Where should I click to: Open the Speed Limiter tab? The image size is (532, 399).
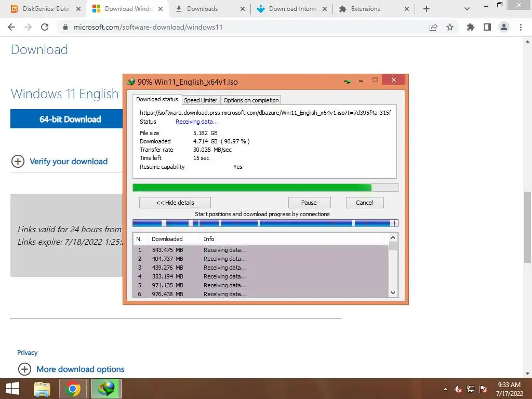[201, 100]
